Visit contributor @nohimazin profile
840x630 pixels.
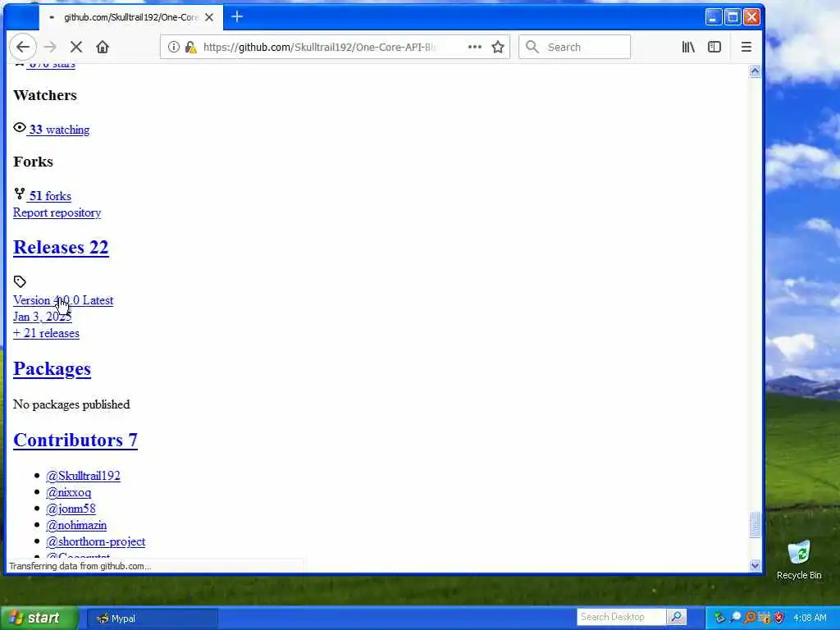coord(76,526)
